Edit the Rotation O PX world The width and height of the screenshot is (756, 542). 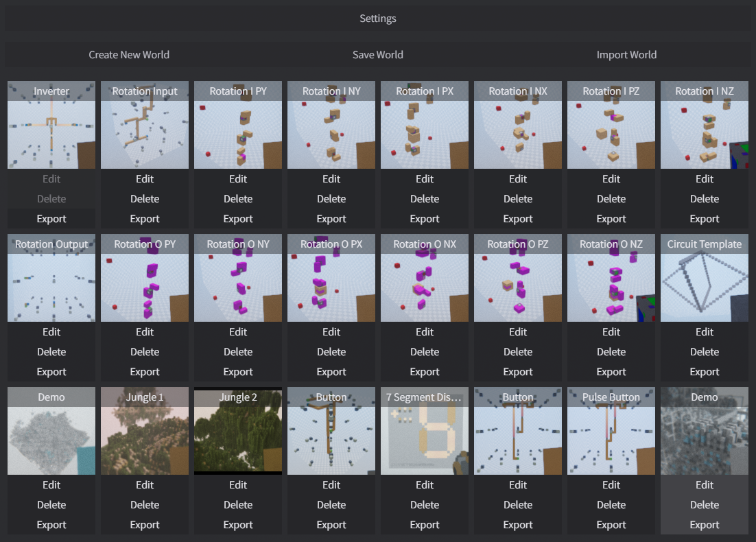[331, 332]
